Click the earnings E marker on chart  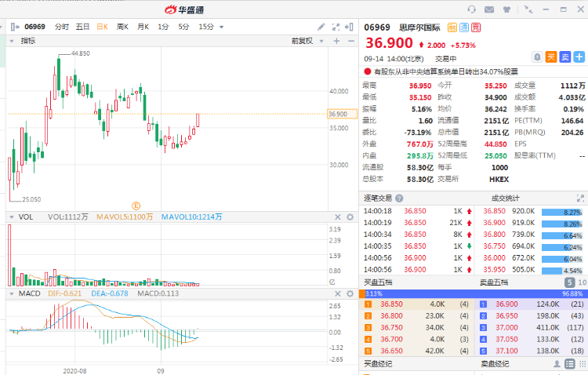136,206
